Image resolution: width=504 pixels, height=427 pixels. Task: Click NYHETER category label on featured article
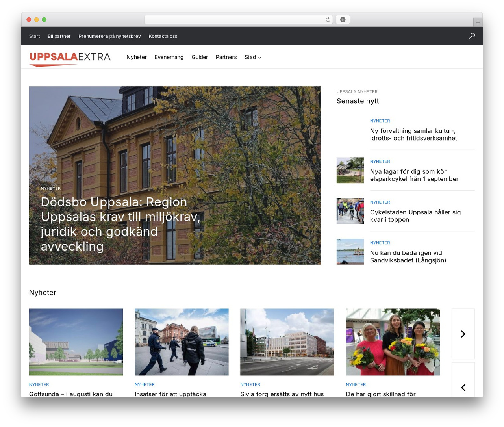pyautogui.click(x=51, y=188)
